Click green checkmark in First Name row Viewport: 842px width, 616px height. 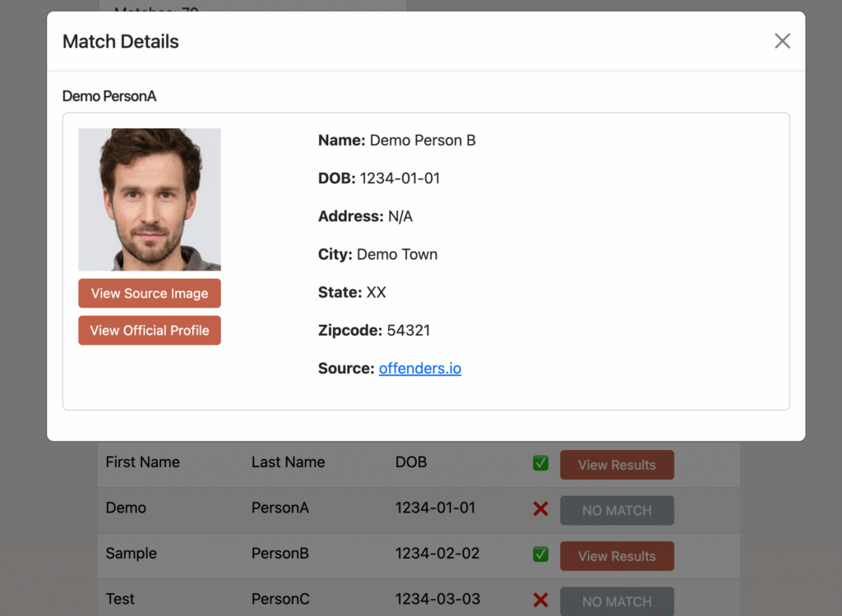[540, 463]
